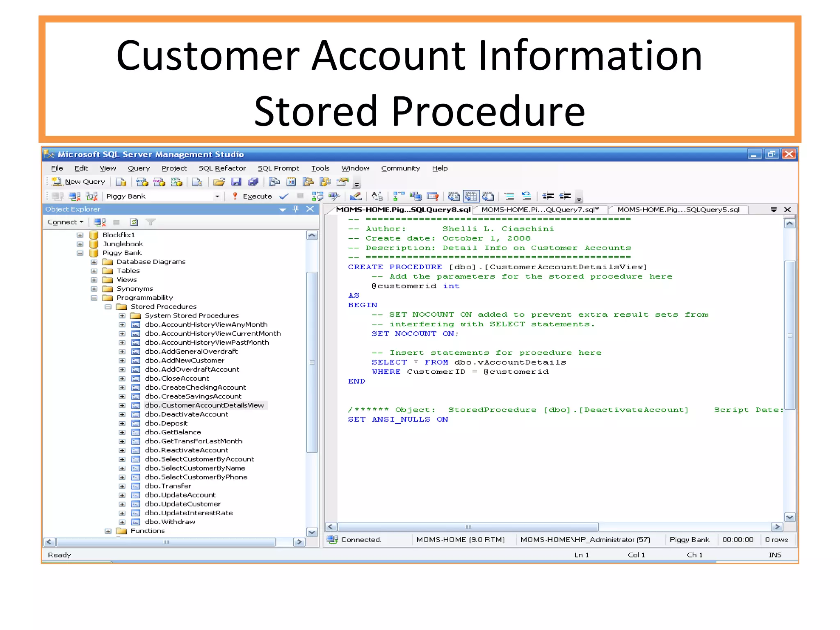
Task: Select the Views folder
Action: (127, 280)
